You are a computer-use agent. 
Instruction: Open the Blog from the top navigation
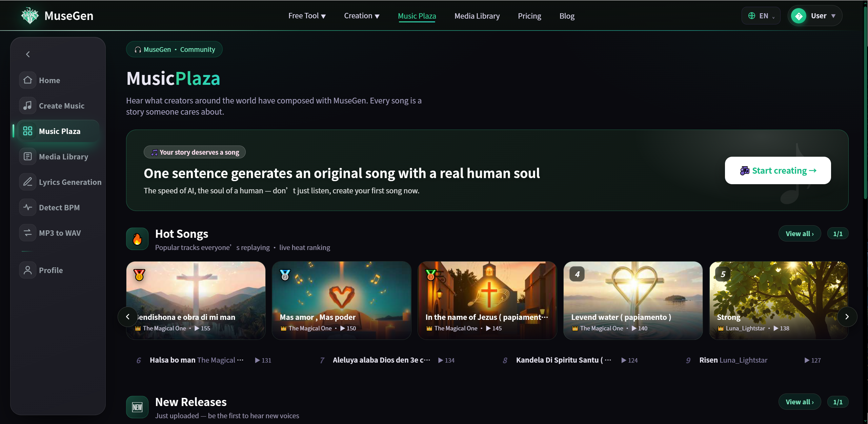567,16
